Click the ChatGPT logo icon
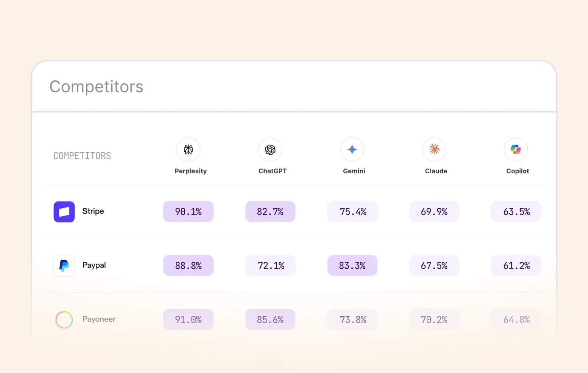This screenshot has width=588, height=373. coord(270,150)
